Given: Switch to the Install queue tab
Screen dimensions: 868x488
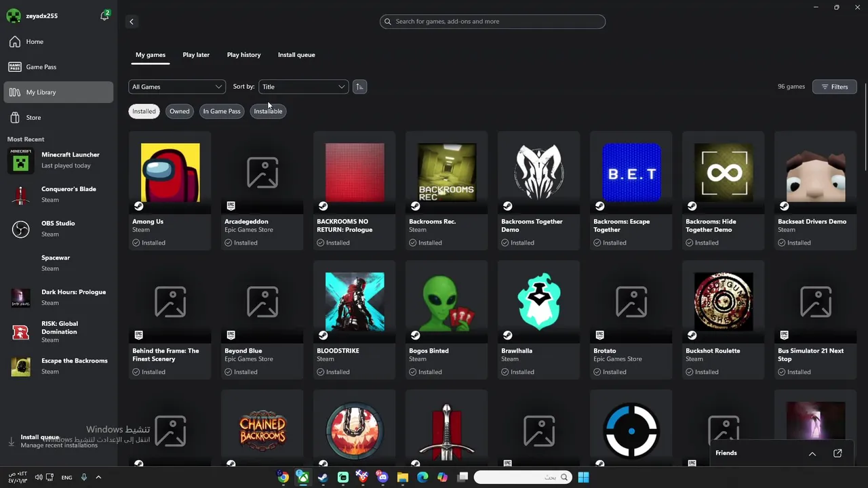Looking at the screenshot, I should coord(296,55).
